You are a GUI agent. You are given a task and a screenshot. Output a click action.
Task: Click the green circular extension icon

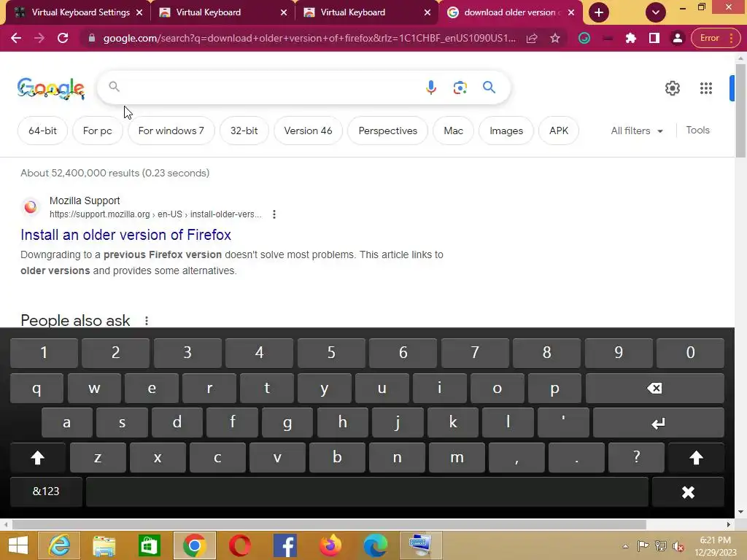584,38
